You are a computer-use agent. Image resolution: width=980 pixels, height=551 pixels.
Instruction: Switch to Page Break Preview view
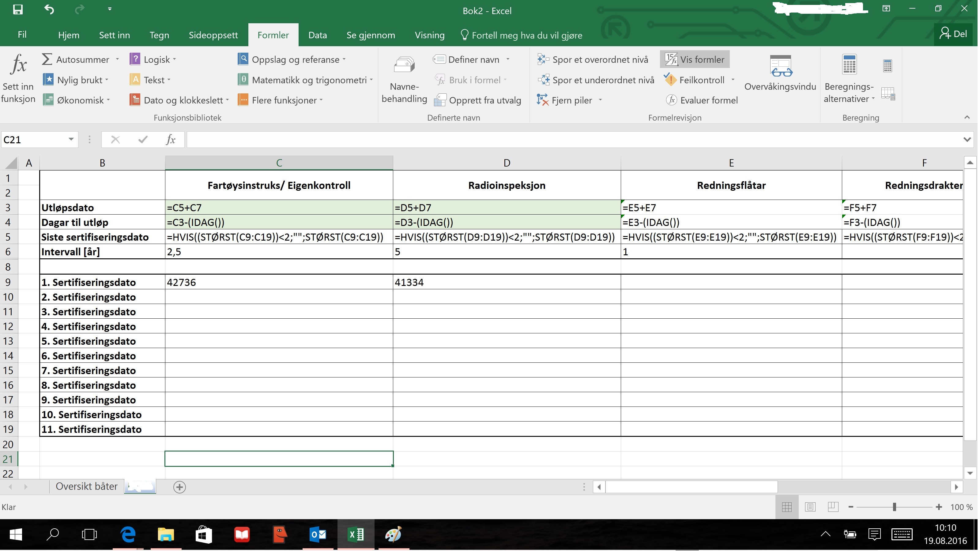[833, 507]
